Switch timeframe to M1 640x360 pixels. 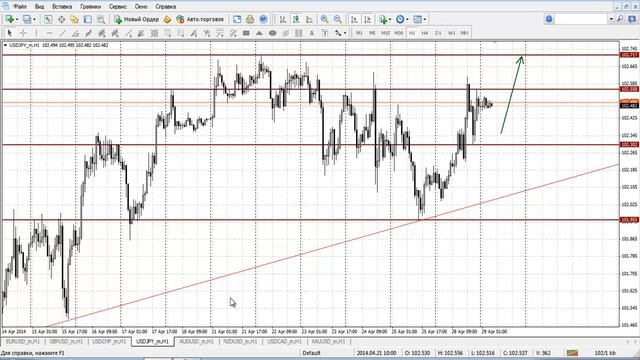click(359, 33)
